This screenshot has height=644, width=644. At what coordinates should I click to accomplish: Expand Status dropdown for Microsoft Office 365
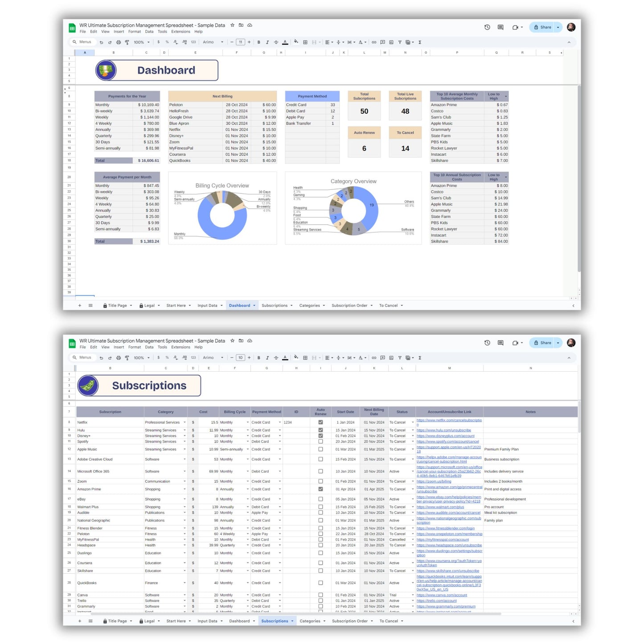413,472
